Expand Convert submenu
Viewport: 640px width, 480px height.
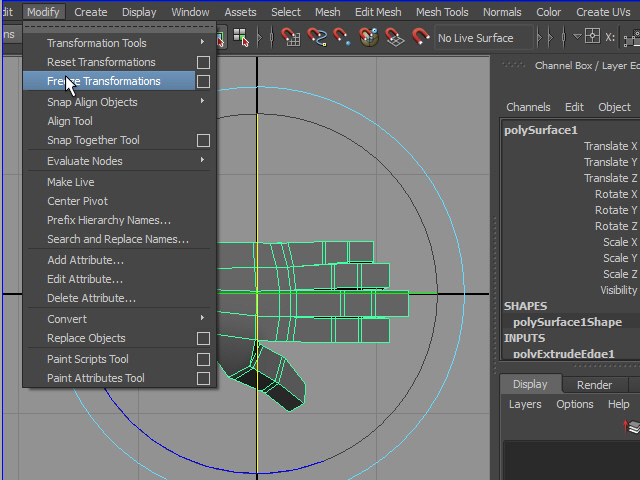[202, 318]
